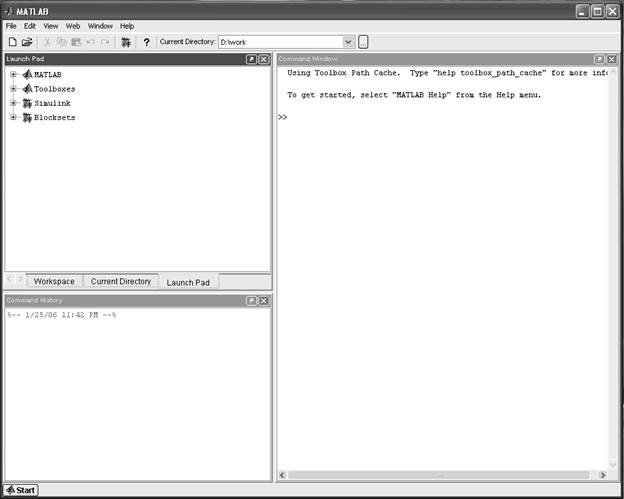Image resolution: width=624 pixels, height=499 pixels.
Task: Click the New M-file toolbar icon
Action: pyautogui.click(x=13, y=42)
